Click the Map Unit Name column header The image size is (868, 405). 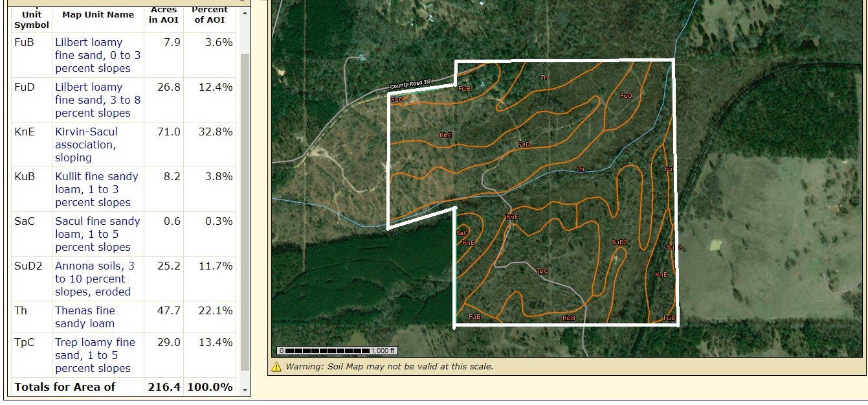pyautogui.click(x=98, y=15)
